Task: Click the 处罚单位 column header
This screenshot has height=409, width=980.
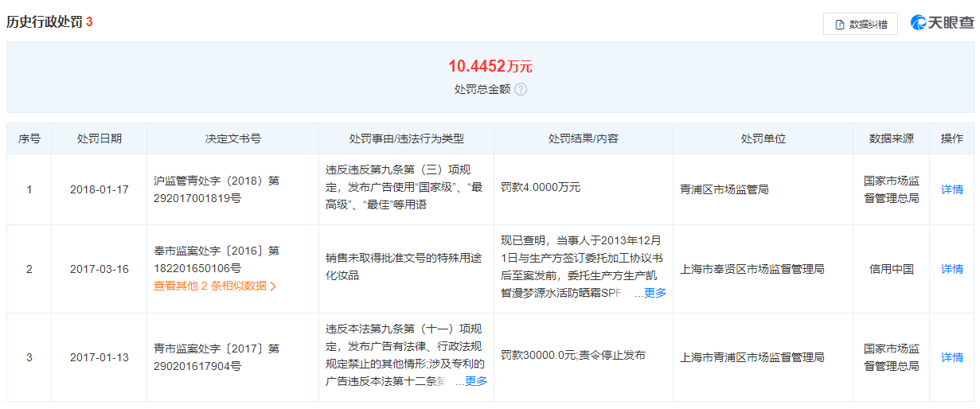Action: click(763, 138)
